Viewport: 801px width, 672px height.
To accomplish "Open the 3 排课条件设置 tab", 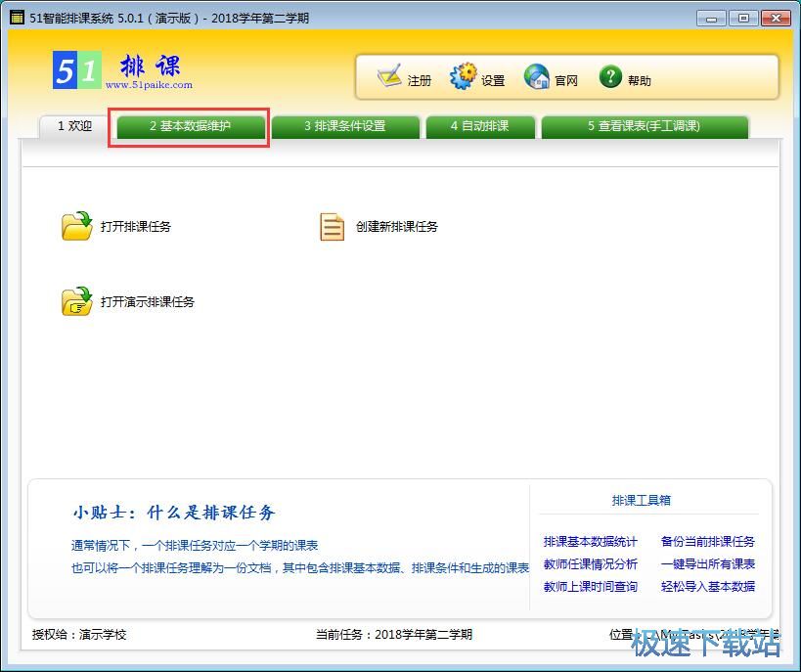I will pyautogui.click(x=345, y=126).
